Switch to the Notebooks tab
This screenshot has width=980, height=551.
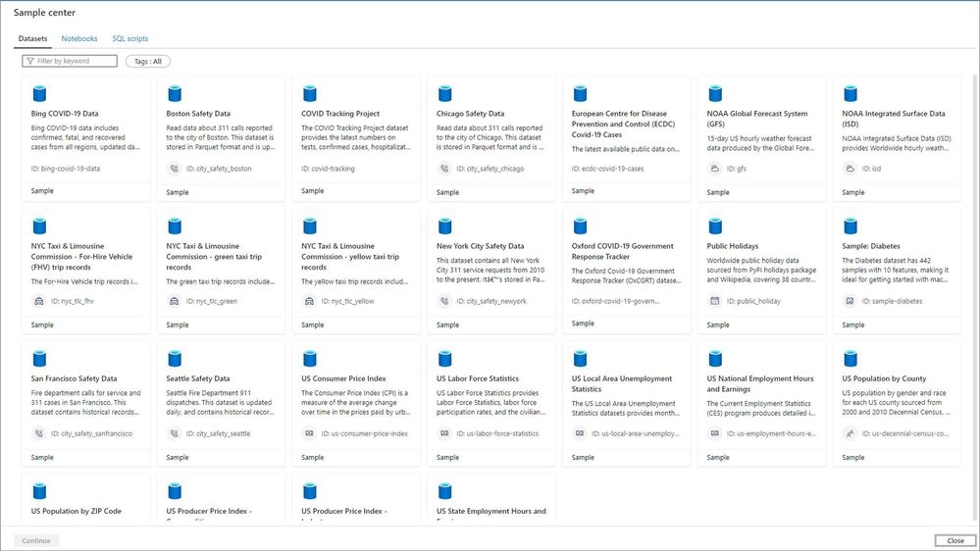pos(79,39)
